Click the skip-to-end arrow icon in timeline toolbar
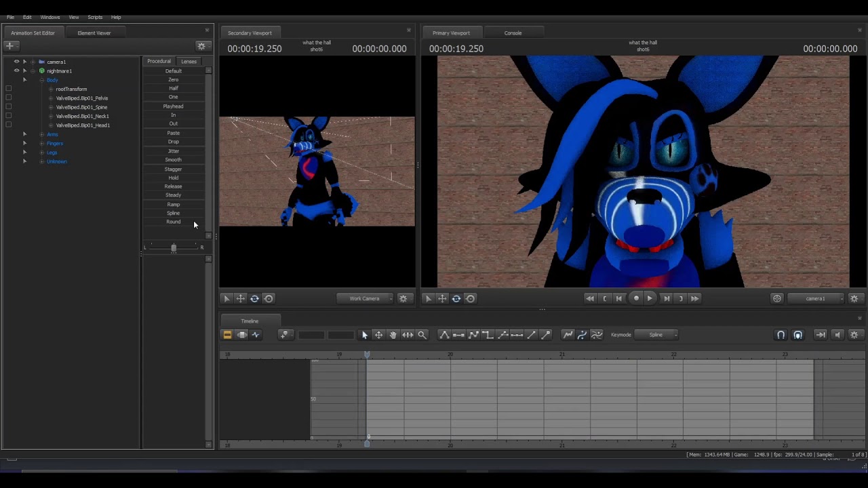The image size is (868, 488). [821, 335]
